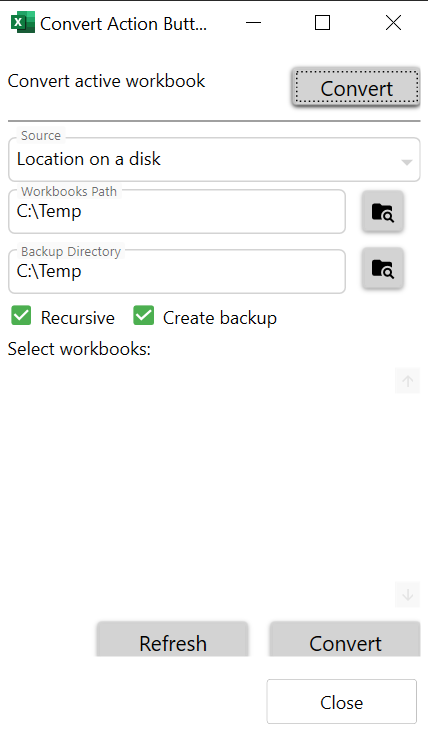Open the Source dropdown arrow
This screenshot has width=428, height=736.
point(407,162)
